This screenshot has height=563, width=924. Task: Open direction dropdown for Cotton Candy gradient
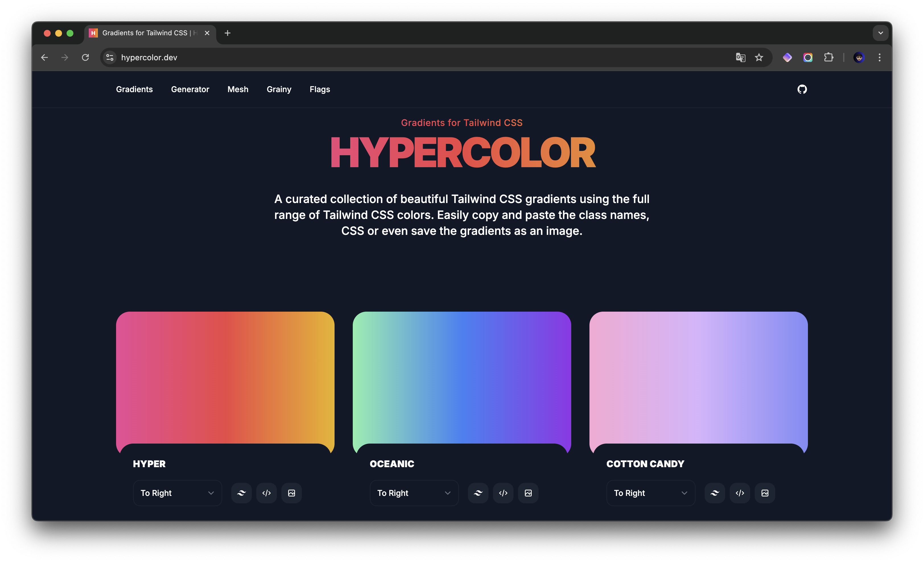651,493
